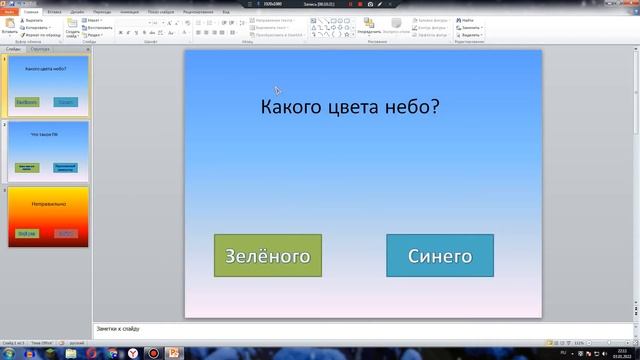640x360 pixels.
Task: Toggle text shadow S formatting
Action: [x=144, y=33]
